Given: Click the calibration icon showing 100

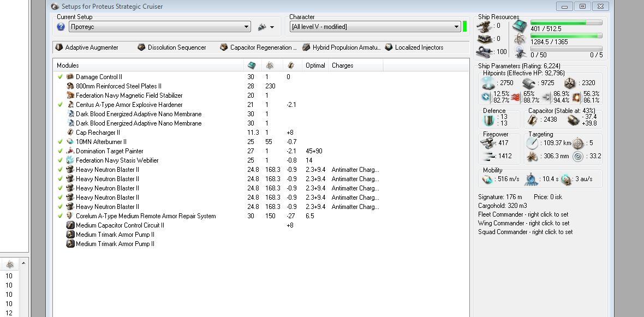Looking at the screenshot, I should [485, 52].
